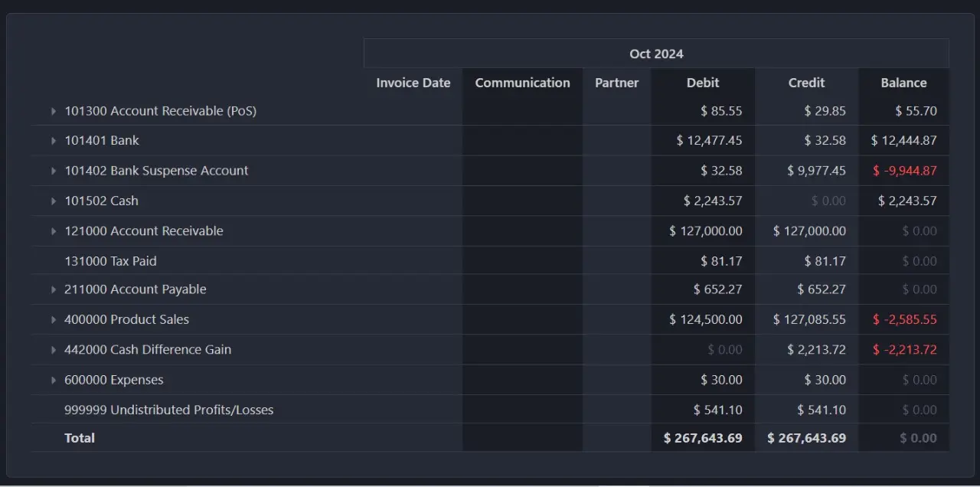Click the red -9,944.87 balance value
Viewport: 980px width, 487px height.
tap(905, 171)
